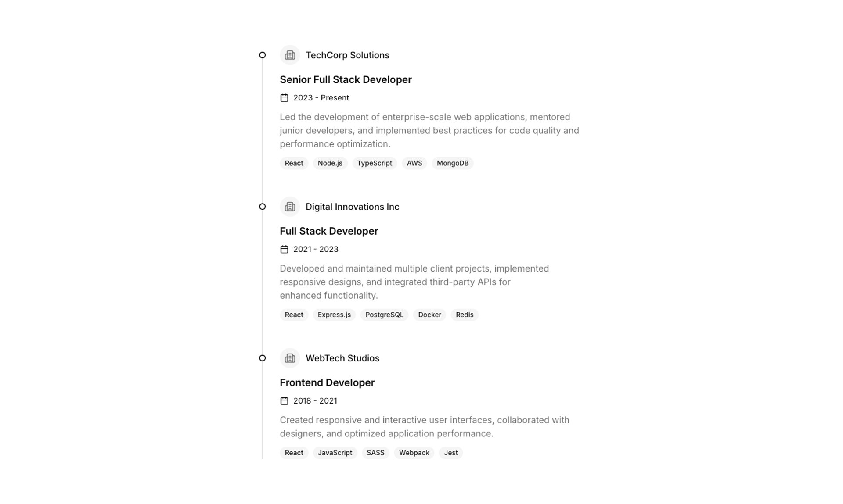Click the PostgreSQL skill tag
Image resolution: width=843 pixels, height=504 pixels.
(384, 315)
